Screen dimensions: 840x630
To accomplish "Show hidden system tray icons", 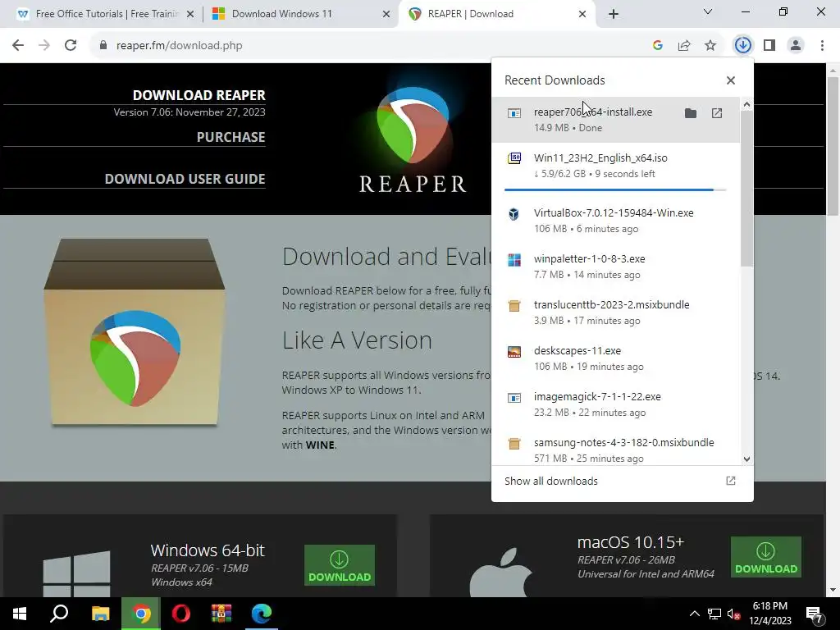I will [694, 614].
